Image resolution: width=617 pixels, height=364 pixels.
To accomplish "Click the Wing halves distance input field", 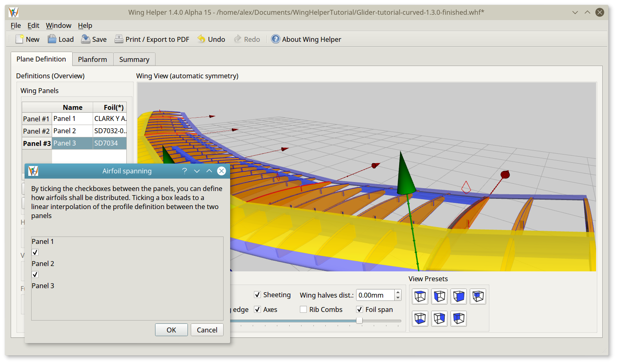I will [x=375, y=295].
